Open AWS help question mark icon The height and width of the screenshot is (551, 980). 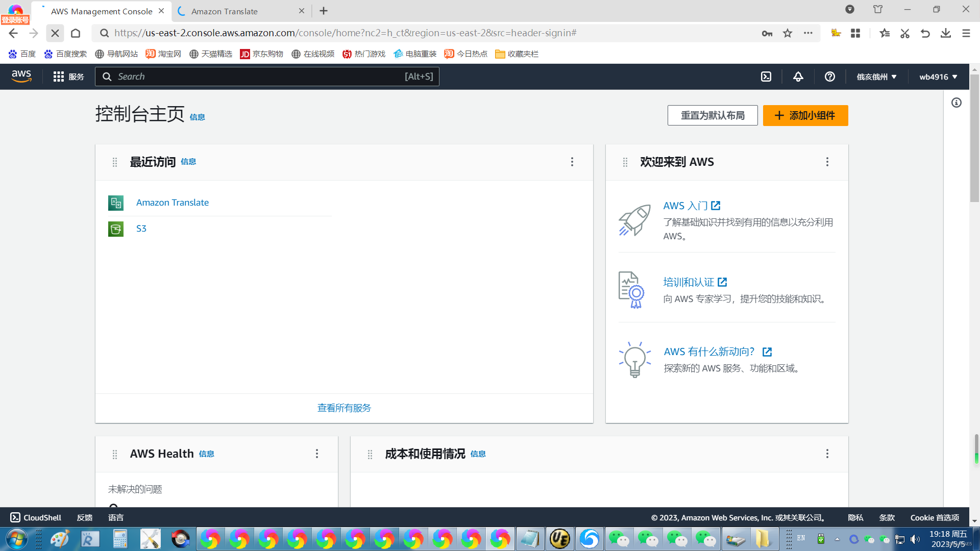tap(830, 77)
